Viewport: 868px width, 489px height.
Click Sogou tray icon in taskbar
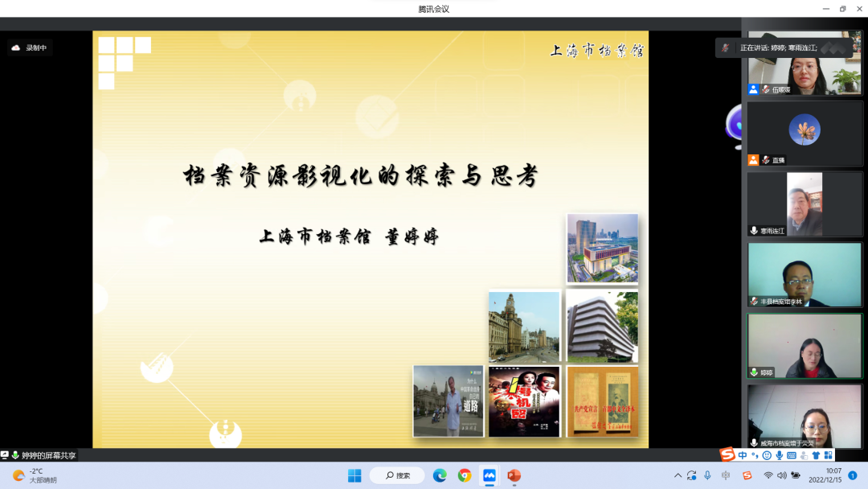[x=747, y=475]
